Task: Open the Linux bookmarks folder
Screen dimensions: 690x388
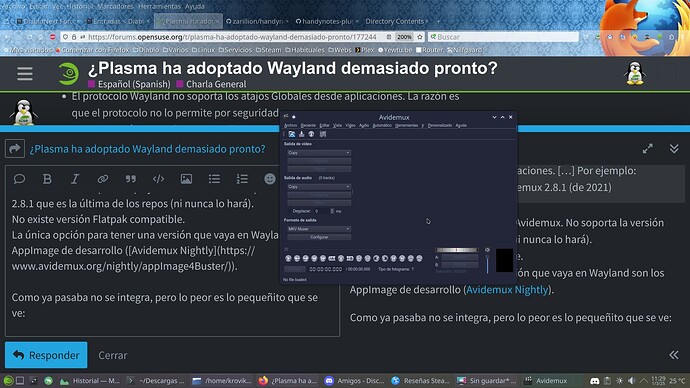Action: pos(203,50)
